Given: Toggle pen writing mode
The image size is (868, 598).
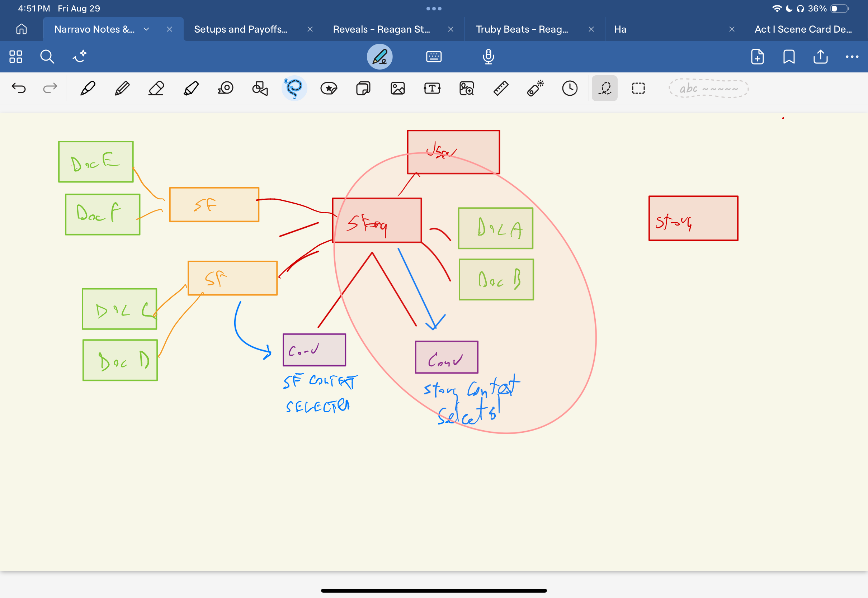Looking at the screenshot, I should (379, 57).
